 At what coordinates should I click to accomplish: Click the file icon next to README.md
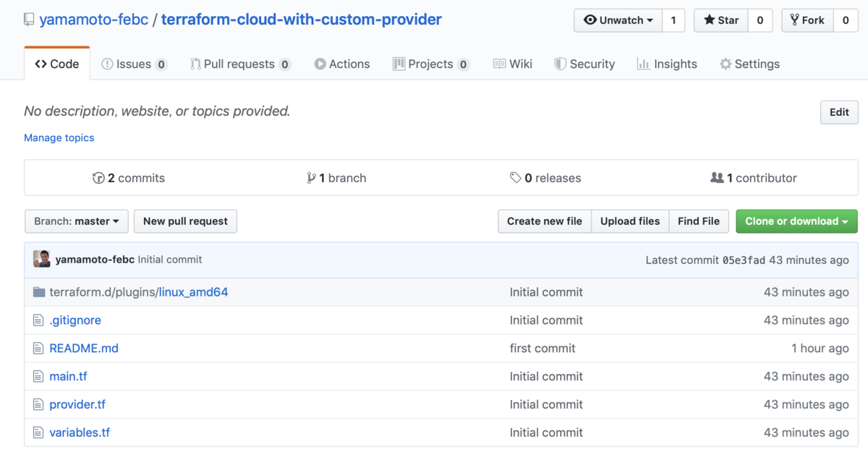tap(39, 349)
